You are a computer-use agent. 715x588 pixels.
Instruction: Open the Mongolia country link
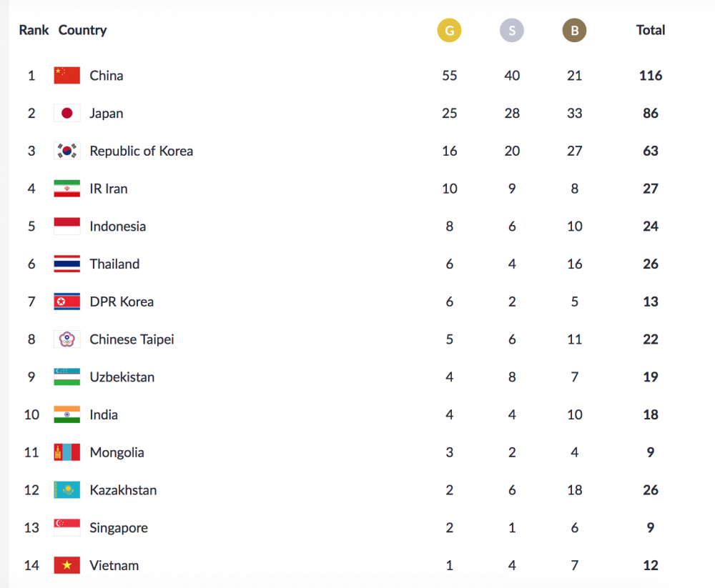pyautogui.click(x=117, y=453)
